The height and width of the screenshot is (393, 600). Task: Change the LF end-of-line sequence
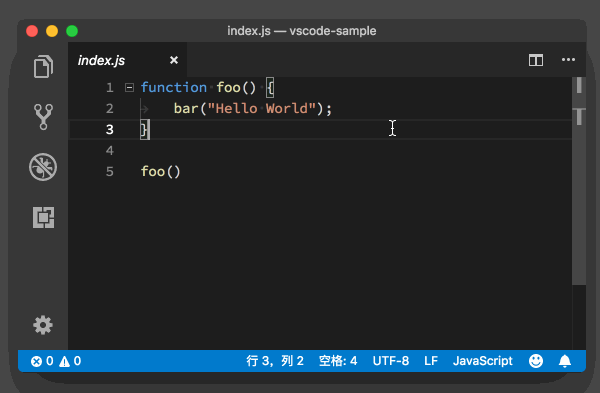pyautogui.click(x=431, y=361)
